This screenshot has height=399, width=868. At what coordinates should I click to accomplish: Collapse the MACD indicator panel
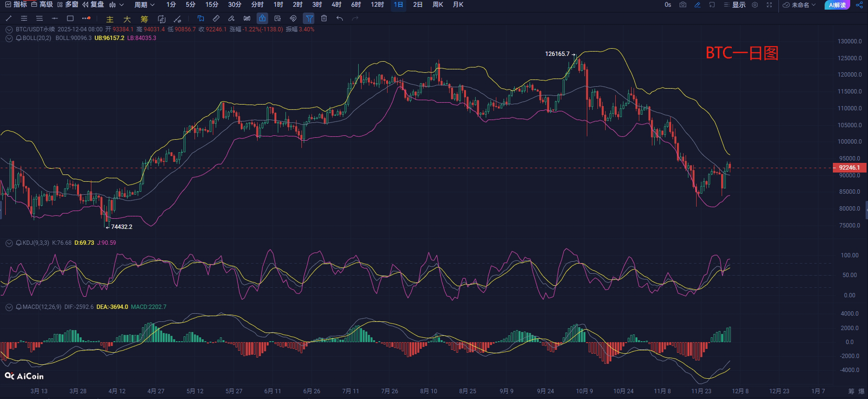point(9,307)
